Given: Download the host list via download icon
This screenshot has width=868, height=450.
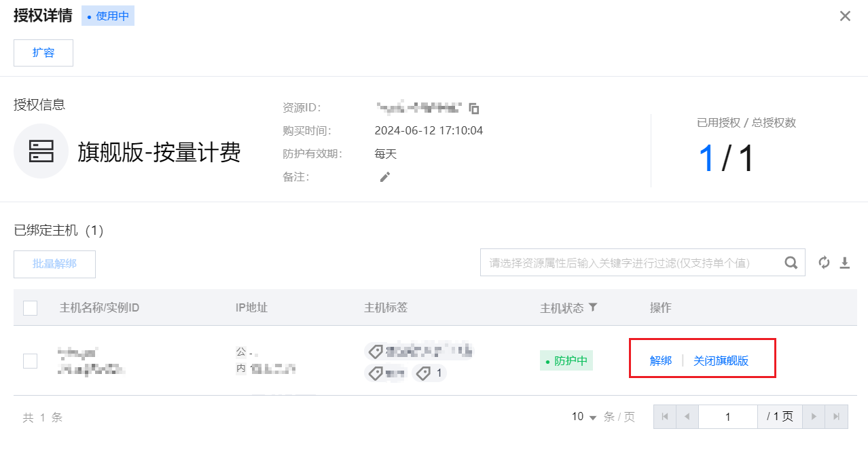Looking at the screenshot, I should click(x=845, y=263).
